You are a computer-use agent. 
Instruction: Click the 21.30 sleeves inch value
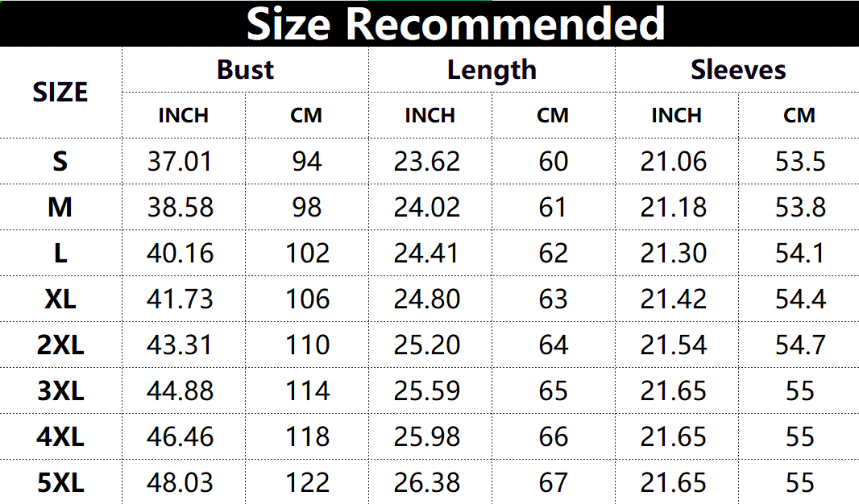coord(674,254)
